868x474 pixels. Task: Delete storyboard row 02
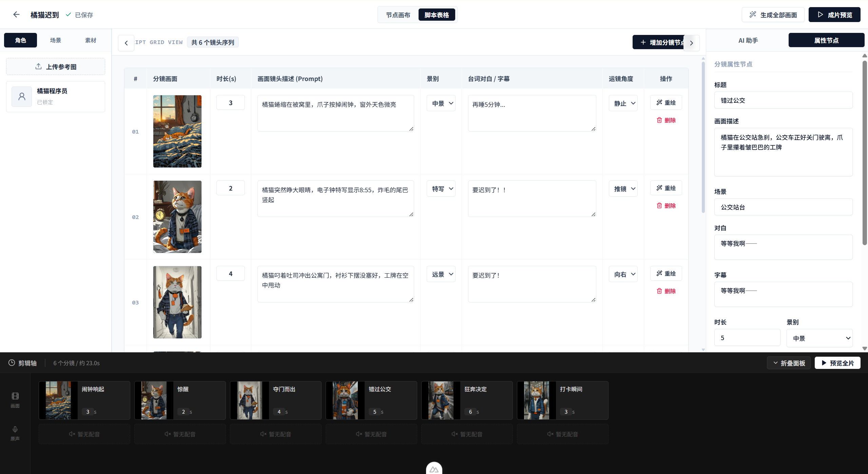666,205
